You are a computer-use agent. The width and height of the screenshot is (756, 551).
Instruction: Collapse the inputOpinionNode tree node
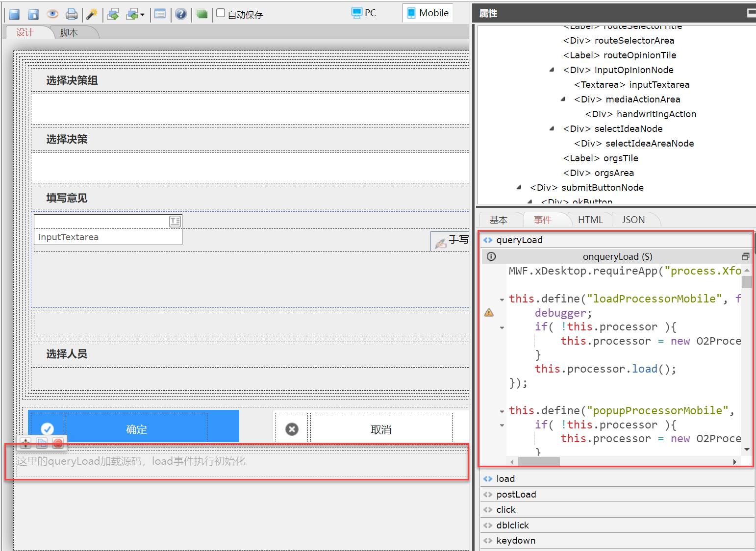point(552,70)
